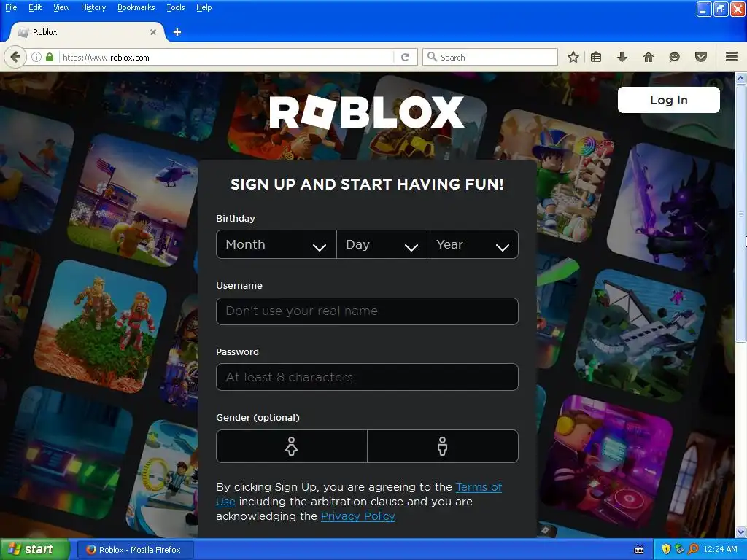
Task: Click the Username input field
Action: click(367, 311)
